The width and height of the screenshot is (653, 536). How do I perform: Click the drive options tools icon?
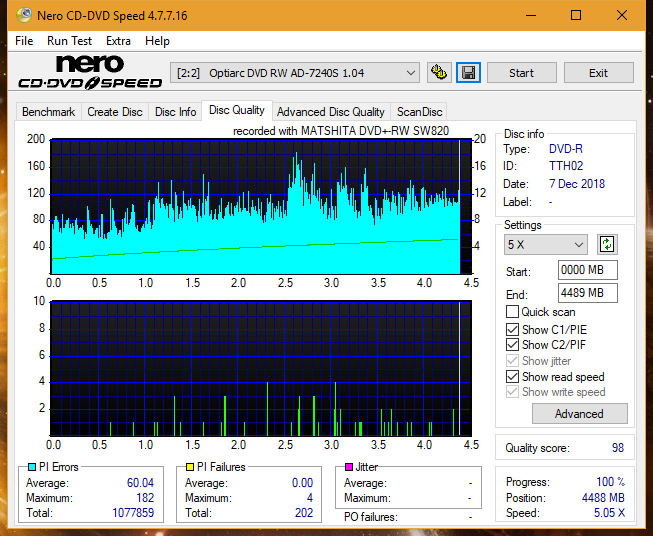(439, 73)
